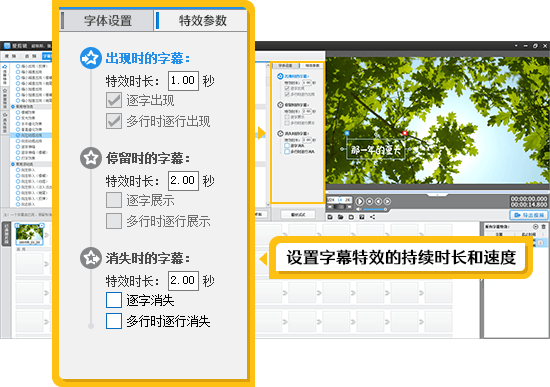Play the video preview
550x387 pixels.
[360, 201]
